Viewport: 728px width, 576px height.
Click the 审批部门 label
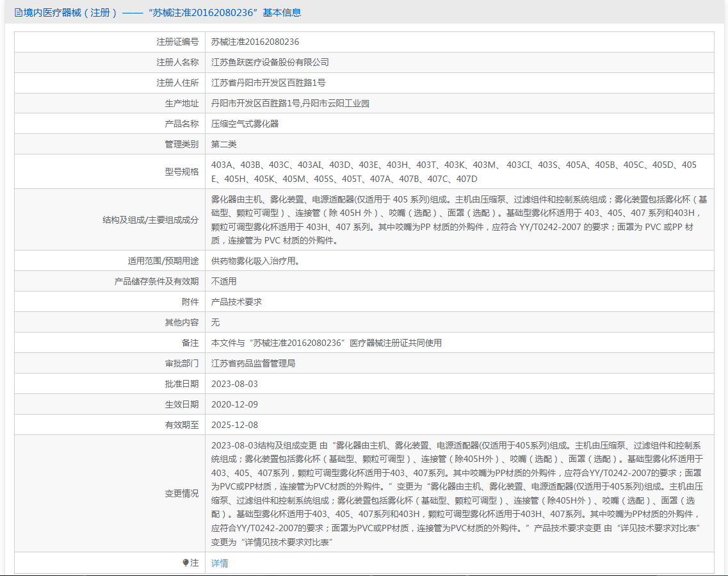[182, 363]
